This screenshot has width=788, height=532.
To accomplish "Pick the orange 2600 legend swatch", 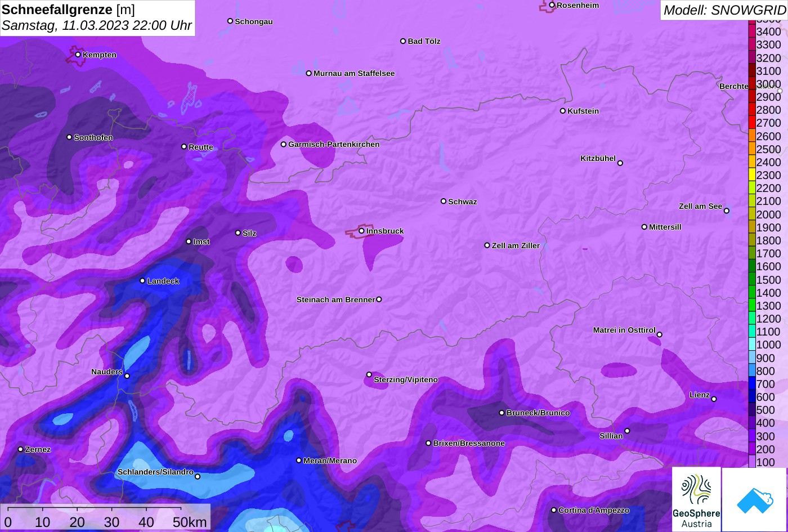I will pyautogui.click(x=751, y=136).
